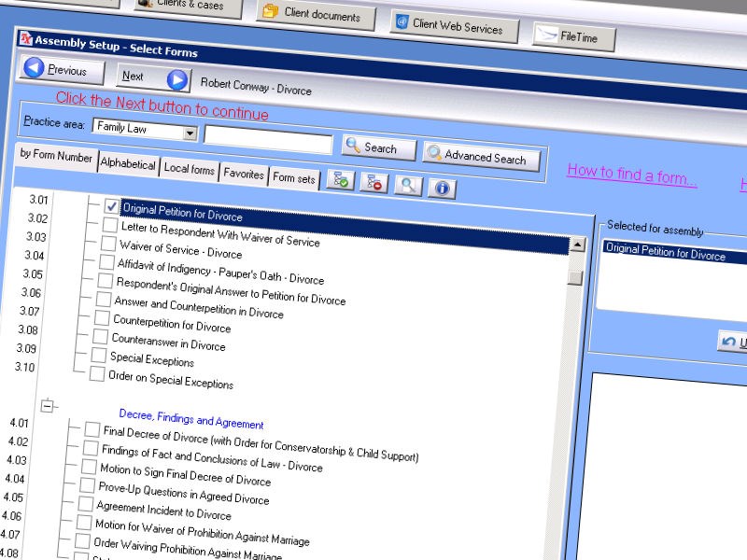Check Motion to Sign Final Decree
The image size is (747, 560).
pyautogui.click(x=89, y=466)
